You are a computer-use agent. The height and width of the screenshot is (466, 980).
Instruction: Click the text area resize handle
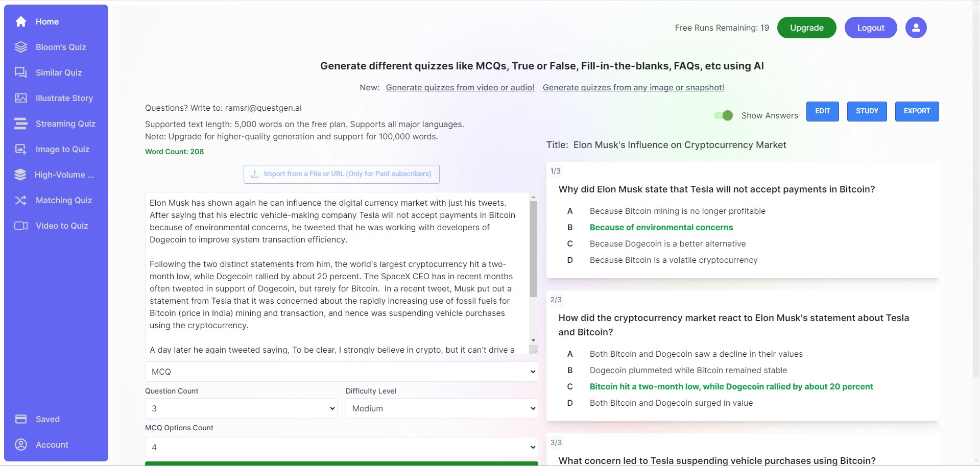point(534,350)
